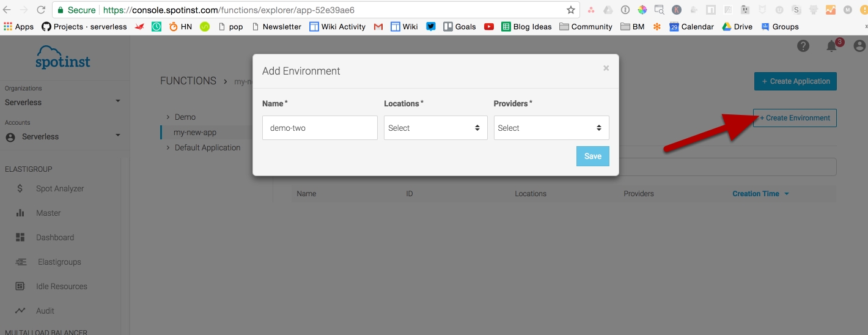
Task: Click the Master bar chart icon
Action: (20, 213)
